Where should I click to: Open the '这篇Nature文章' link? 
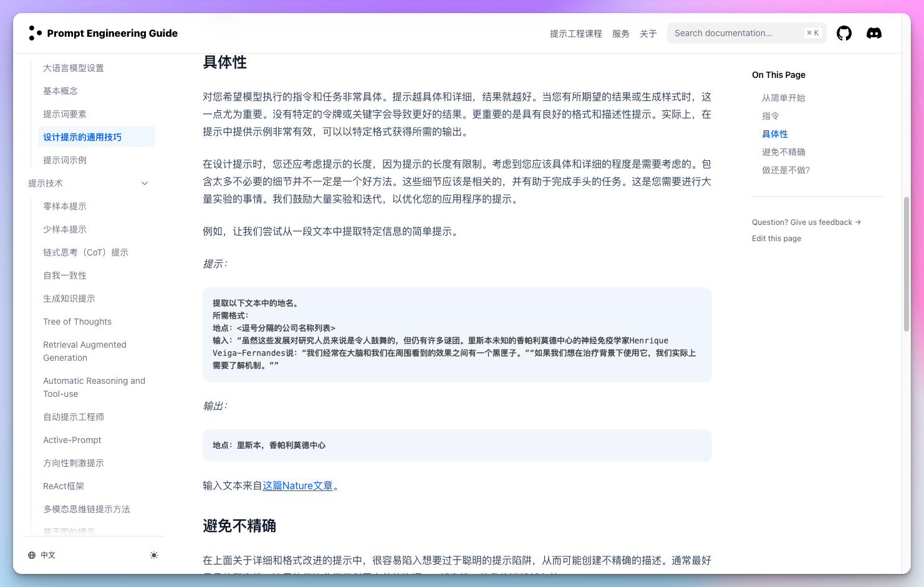pos(298,485)
